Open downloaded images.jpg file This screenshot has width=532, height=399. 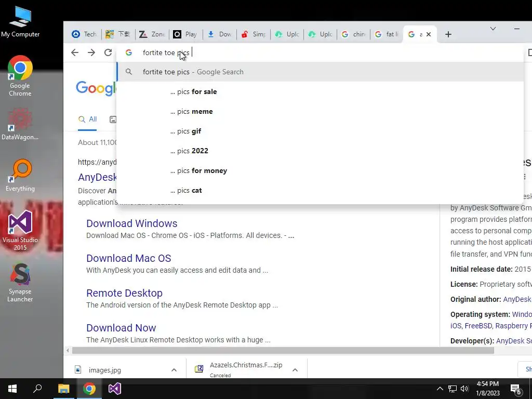pyautogui.click(x=104, y=370)
